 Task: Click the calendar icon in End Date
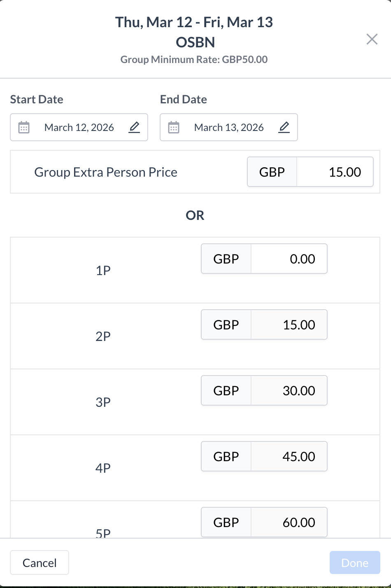[174, 128]
